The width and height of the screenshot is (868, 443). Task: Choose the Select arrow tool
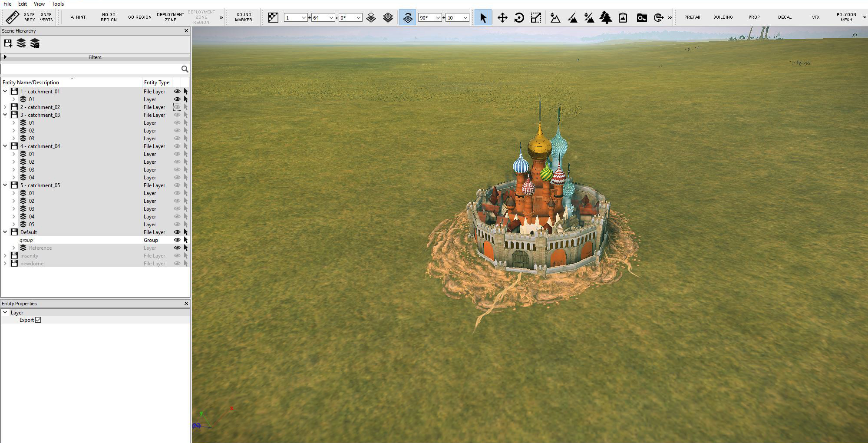point(483,17)
